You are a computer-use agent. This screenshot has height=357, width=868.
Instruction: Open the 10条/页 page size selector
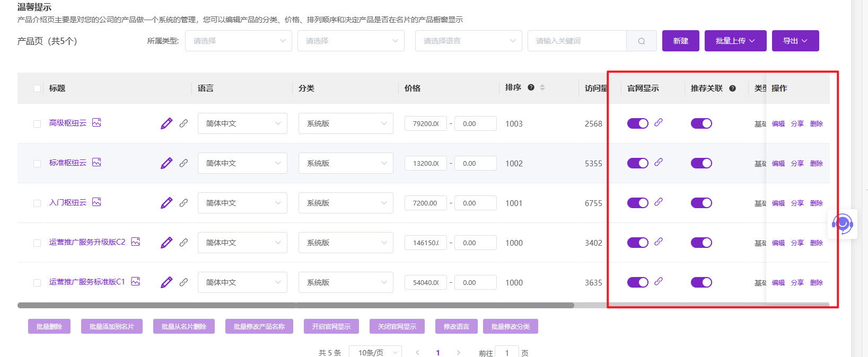[375, 353]
